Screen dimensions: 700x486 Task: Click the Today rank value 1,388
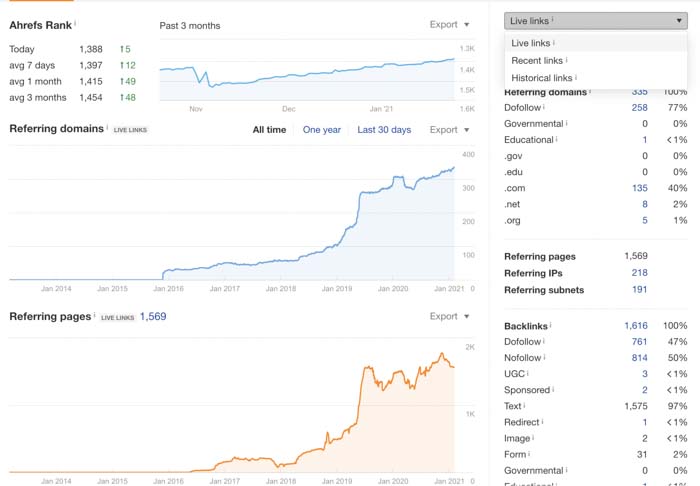pyautogui.click(x=91, y=49)
